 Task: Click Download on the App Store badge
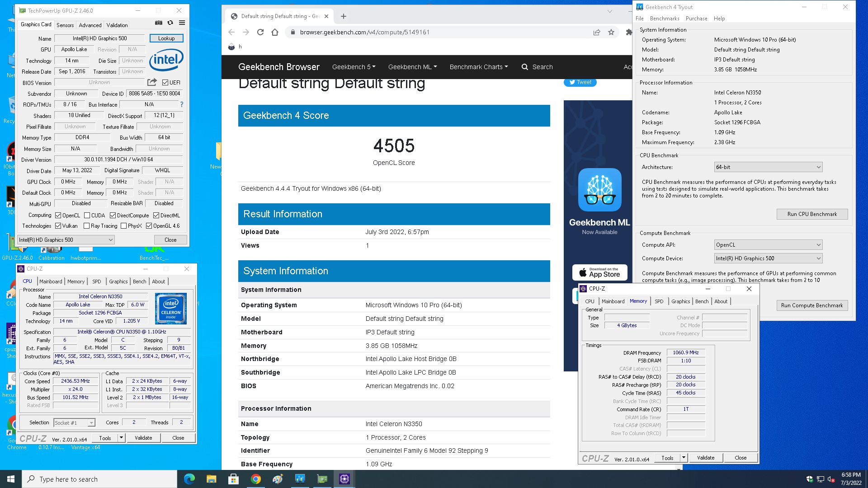click(x=599, y=272)
